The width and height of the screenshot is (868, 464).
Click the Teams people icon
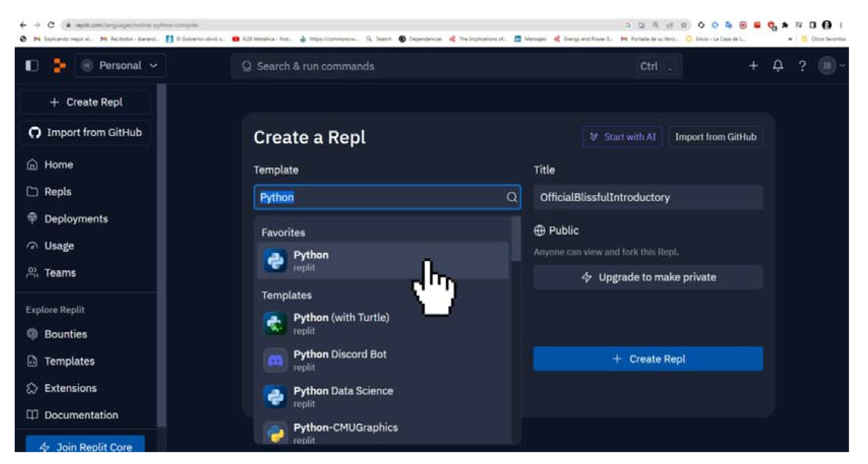click(32, 272)
